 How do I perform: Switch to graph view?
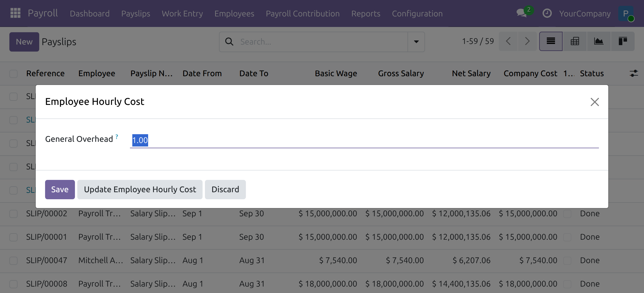(599, 41)
